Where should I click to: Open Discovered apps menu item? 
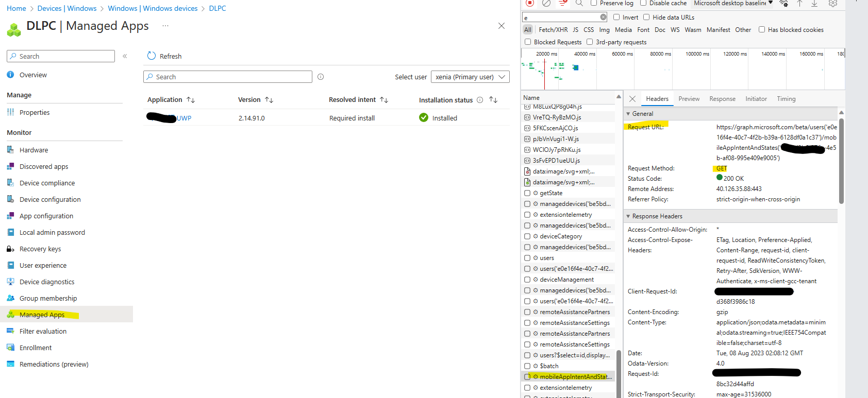pos(44,166)
